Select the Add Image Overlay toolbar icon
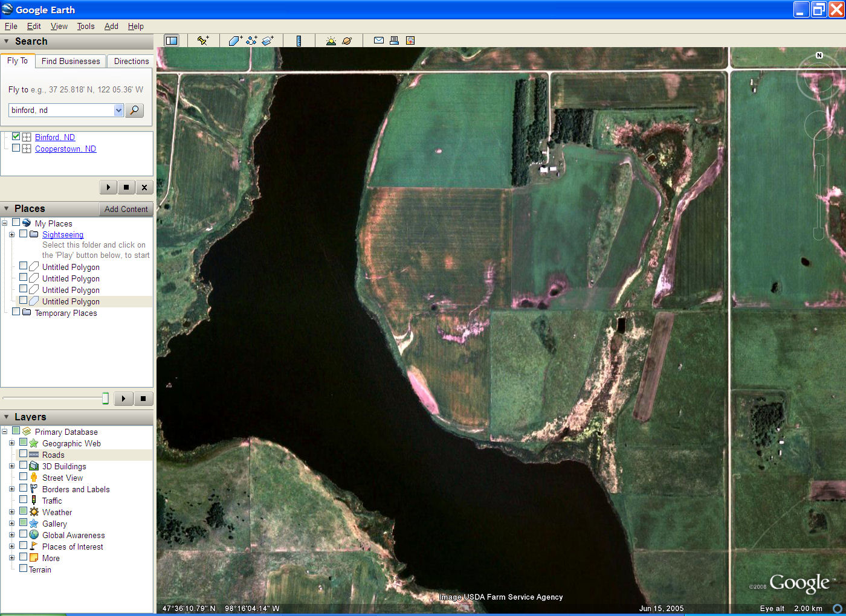 point(268,40)
